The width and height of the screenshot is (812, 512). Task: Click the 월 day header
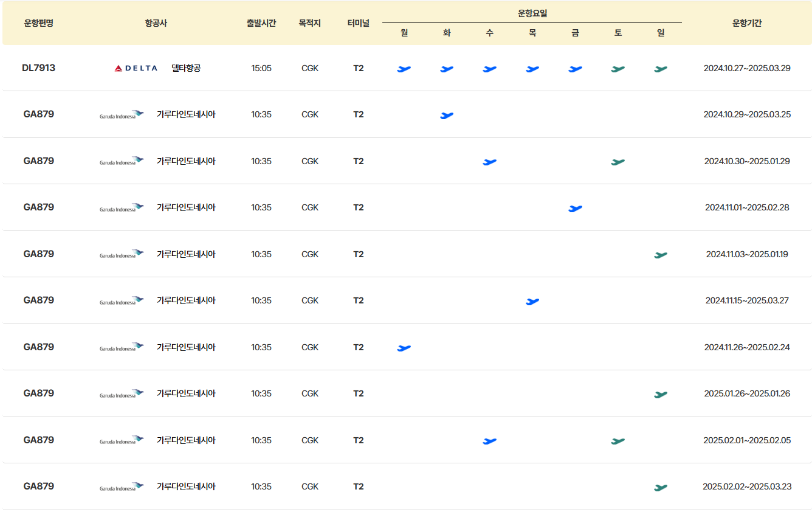tap(404, 33)
